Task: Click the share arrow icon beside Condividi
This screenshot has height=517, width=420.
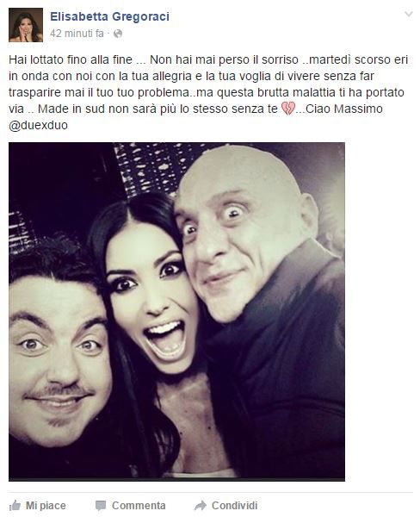Action: [201, 505]
